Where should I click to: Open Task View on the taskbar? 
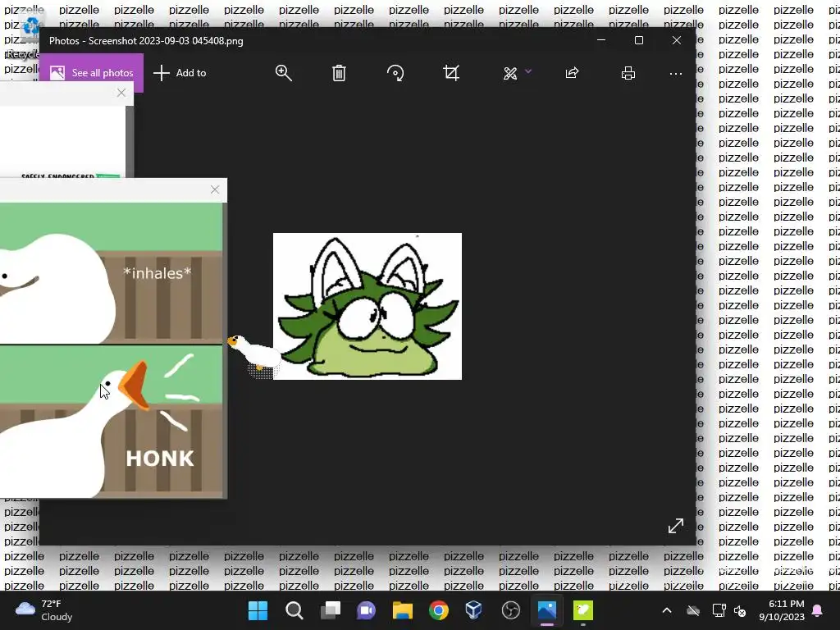(x=331, y=610)
